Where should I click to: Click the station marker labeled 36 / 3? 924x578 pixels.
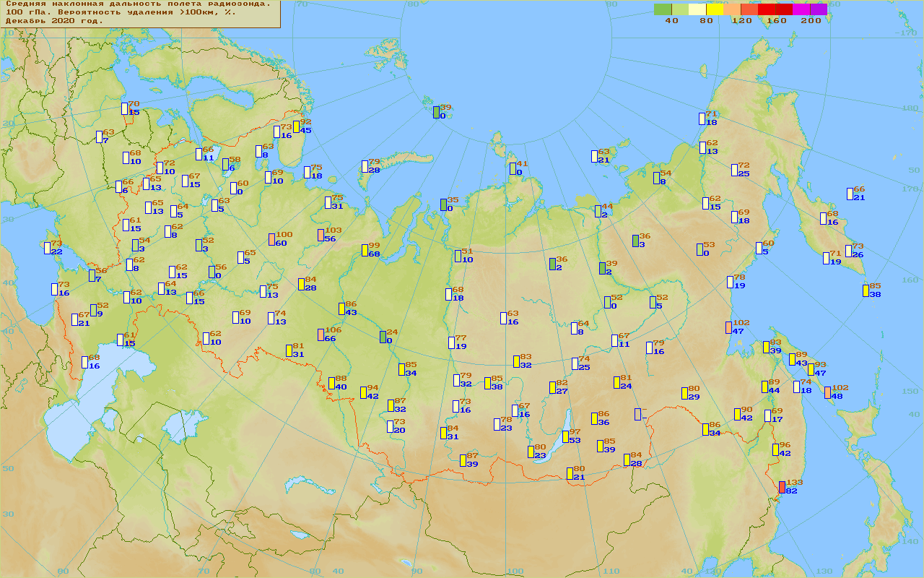point(636,241)
